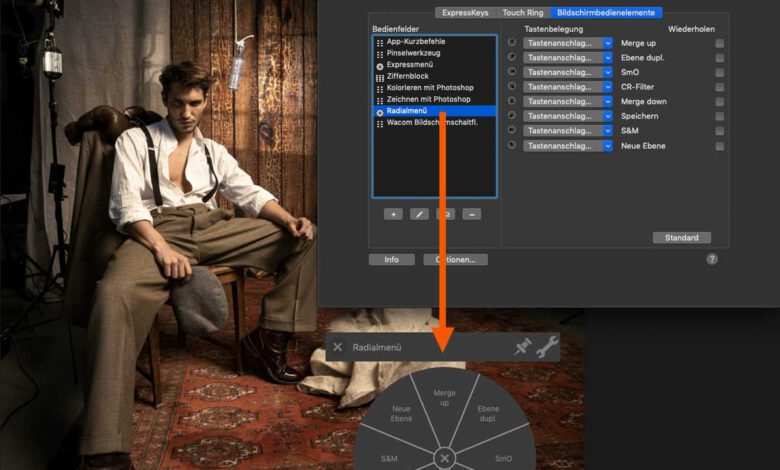Click the Standard button

point(681,238)
